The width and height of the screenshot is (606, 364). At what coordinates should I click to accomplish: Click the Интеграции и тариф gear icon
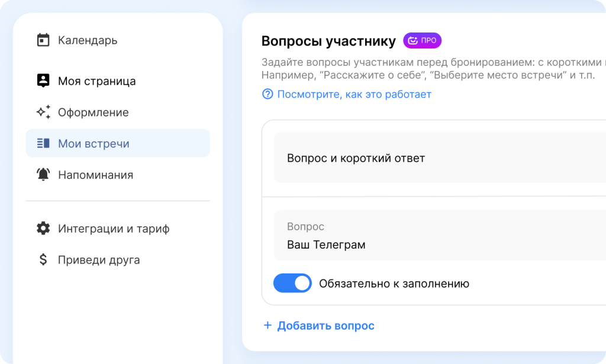click(43, 228)
